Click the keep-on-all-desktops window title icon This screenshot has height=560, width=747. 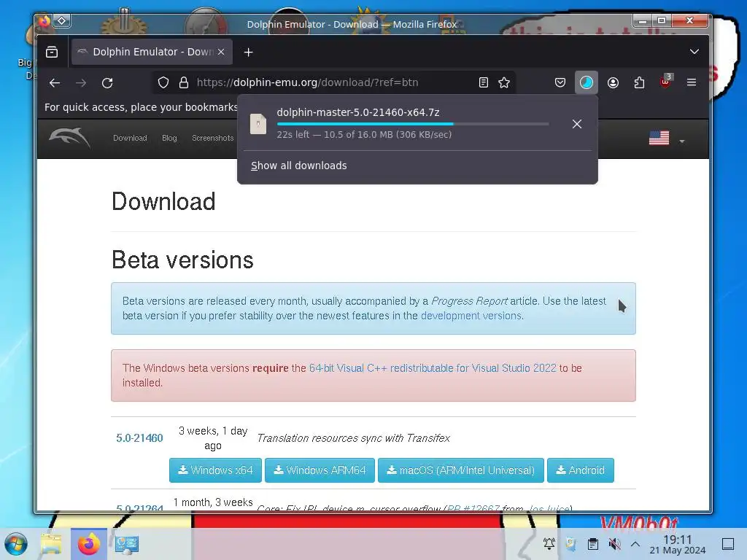pos(62,20)
